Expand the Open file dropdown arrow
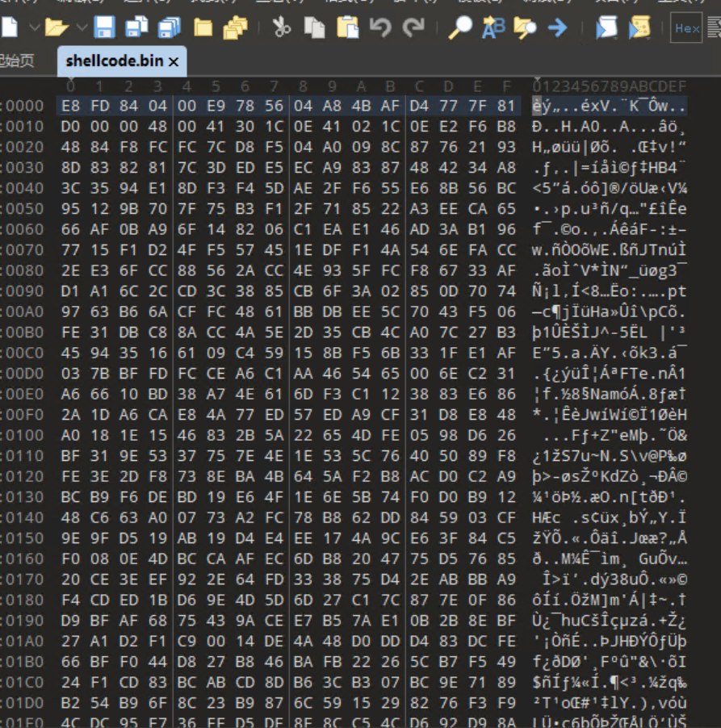This screenshot has width=721, height=728. coord(82,28)
